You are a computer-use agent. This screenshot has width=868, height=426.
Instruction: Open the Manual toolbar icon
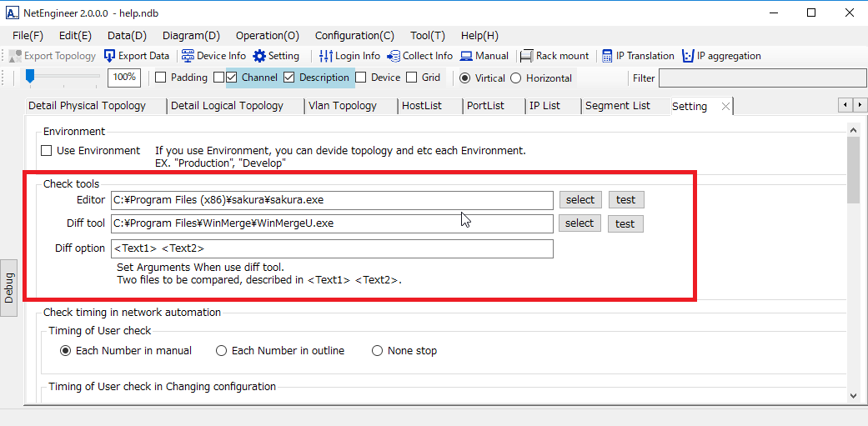(x=466, y=56)
